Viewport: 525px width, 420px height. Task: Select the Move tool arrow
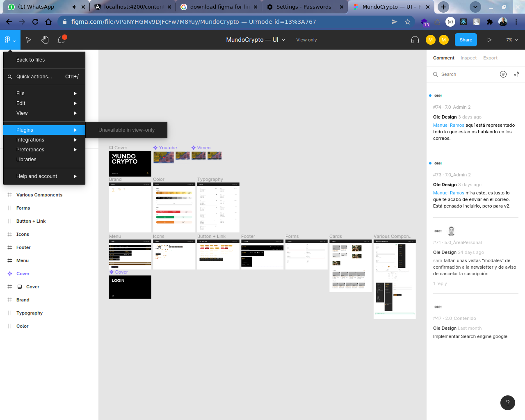28,40
